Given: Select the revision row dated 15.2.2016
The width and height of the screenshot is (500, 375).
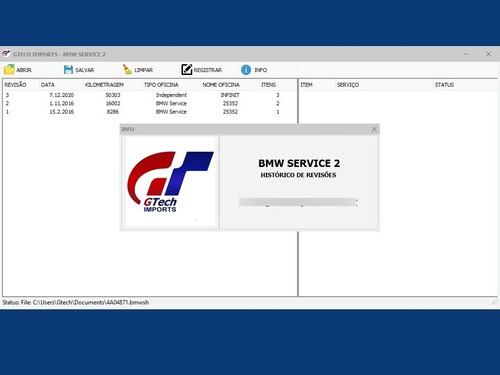Looking at the screenshot, I should point(149,112).
